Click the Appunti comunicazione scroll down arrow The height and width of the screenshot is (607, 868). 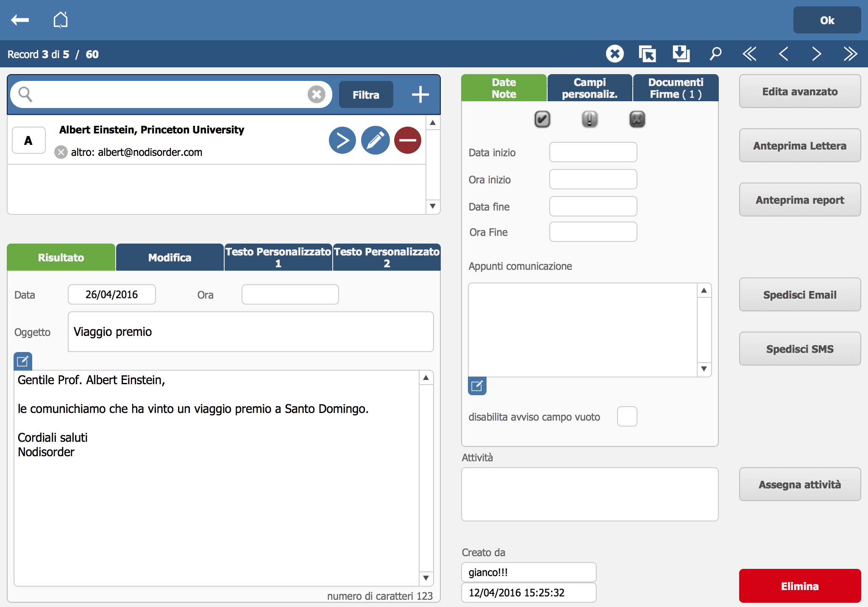(704, 369)
